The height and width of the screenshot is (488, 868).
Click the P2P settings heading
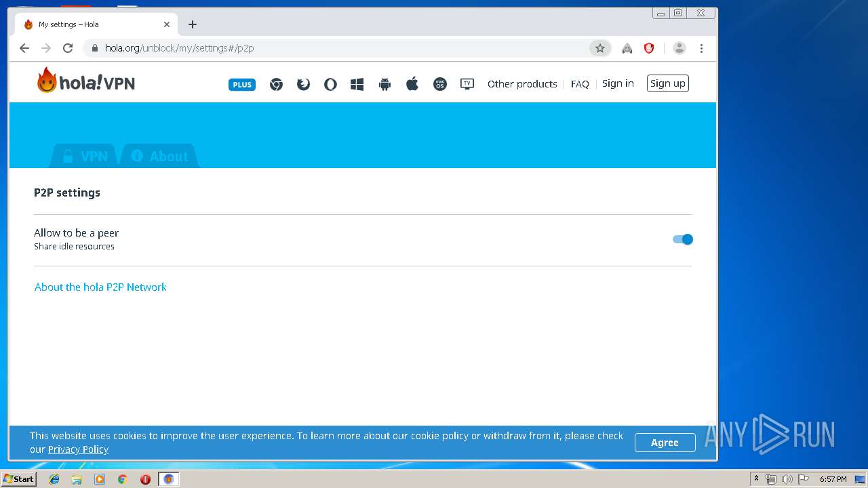coord(67,192)
